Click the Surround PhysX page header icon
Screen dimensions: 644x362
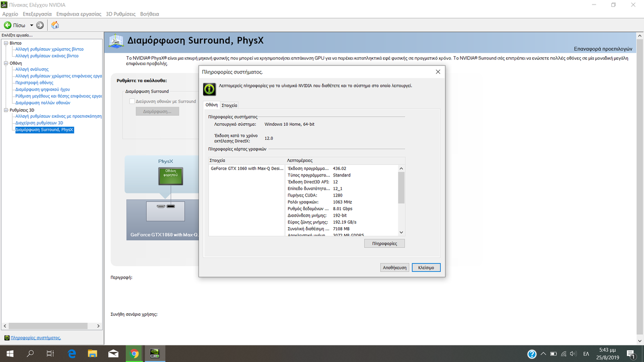(116, 41)
